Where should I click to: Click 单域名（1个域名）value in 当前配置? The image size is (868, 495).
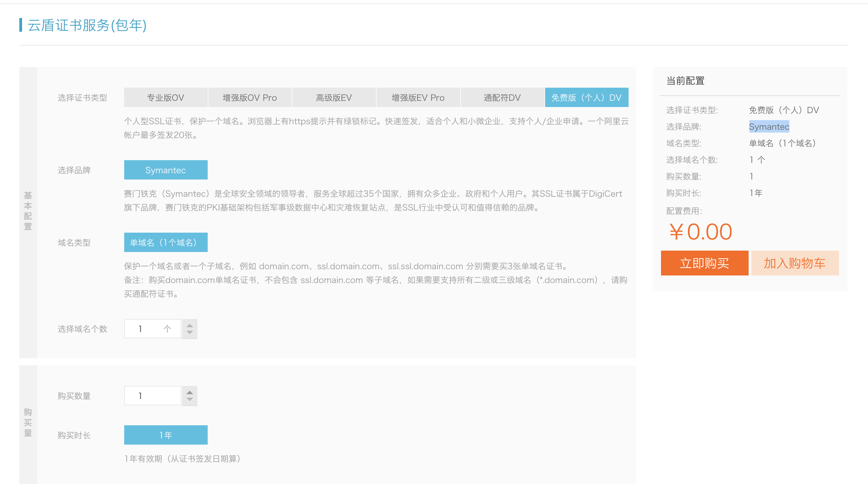click(782, 143)
